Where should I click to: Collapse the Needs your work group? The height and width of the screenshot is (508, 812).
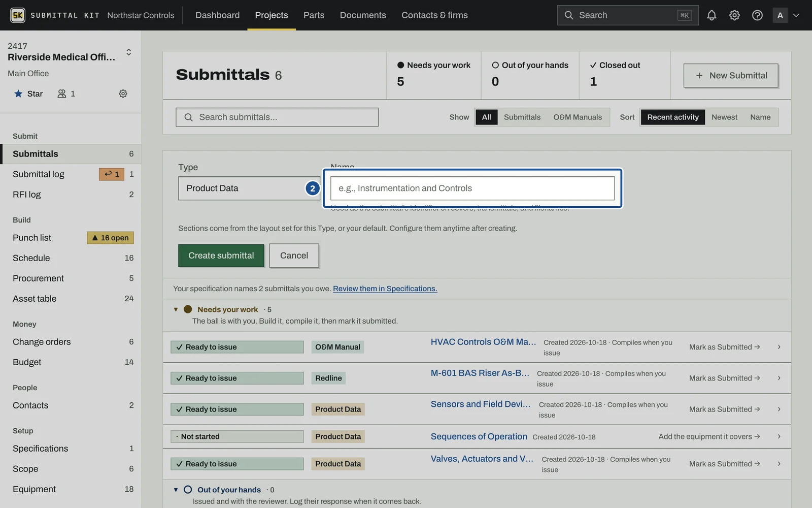click(176, 309)
